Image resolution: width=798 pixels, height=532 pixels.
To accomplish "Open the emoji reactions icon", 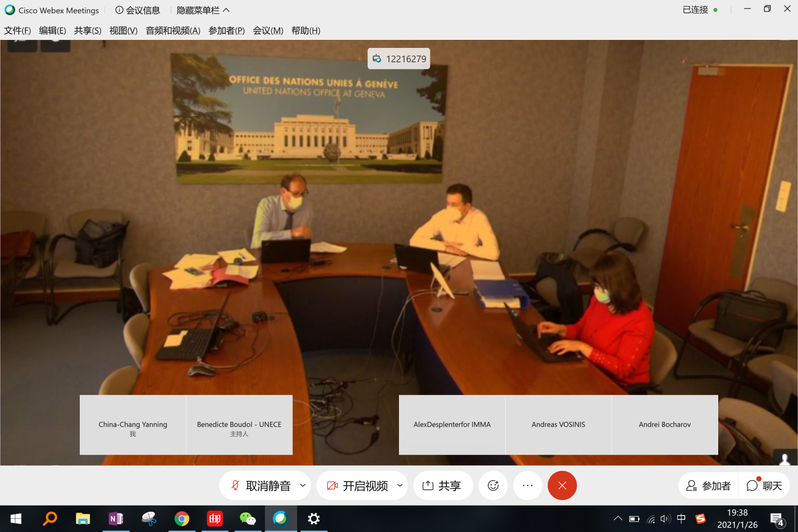I will pyautogui.click(x=493, y=486).
